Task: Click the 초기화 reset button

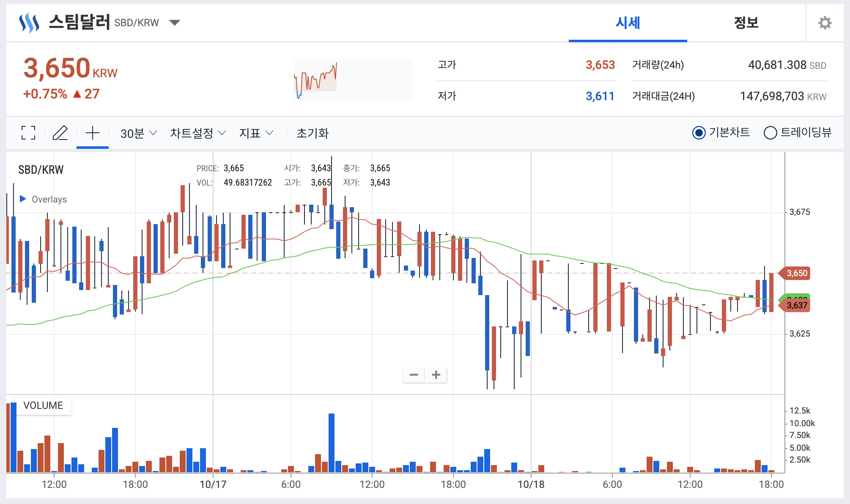Action: coord(312,133)
